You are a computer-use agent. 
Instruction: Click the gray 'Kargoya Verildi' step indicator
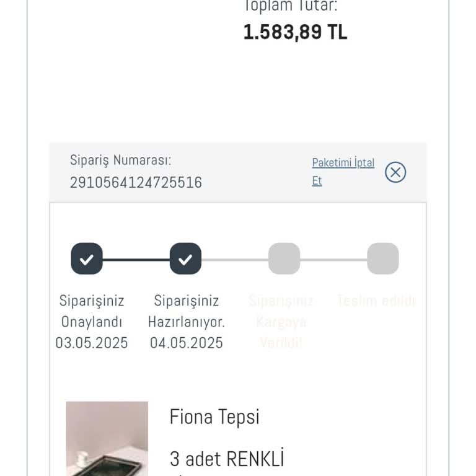click(284, 259)
